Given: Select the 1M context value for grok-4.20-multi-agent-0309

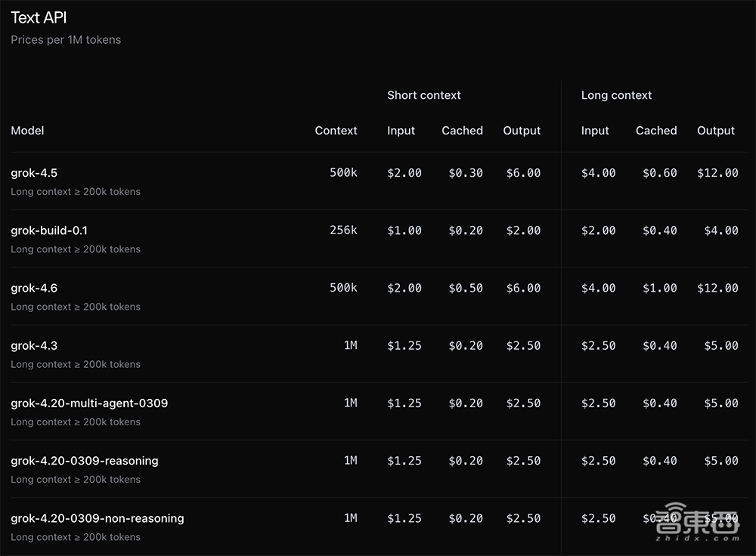Looking at the screenshot, I should click(x=351, y=403).
